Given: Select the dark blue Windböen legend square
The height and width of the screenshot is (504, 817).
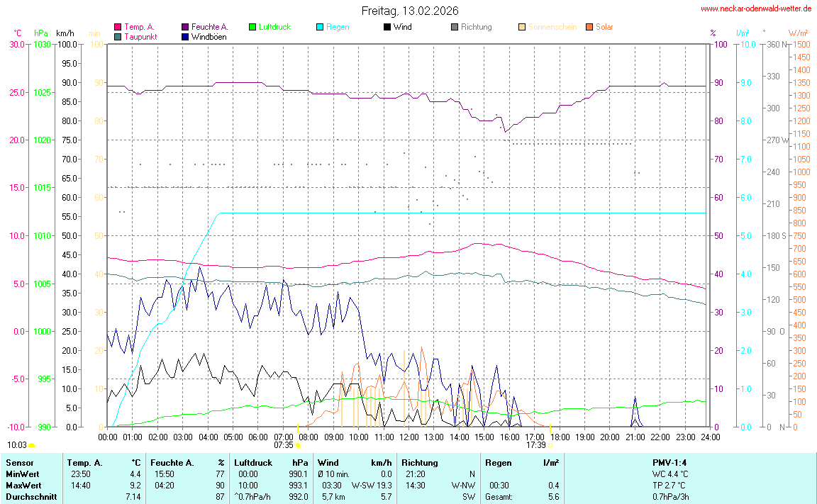Looking at the screenshot, I should 185,36.
